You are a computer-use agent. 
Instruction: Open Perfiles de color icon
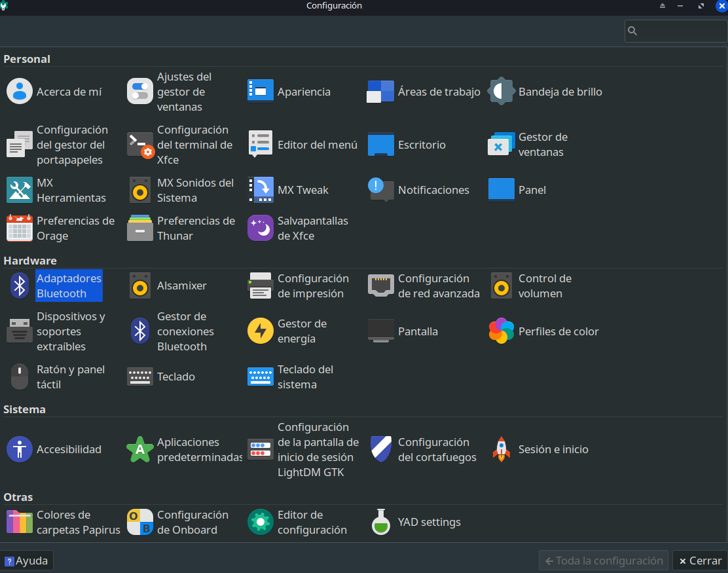pos(501,331)
